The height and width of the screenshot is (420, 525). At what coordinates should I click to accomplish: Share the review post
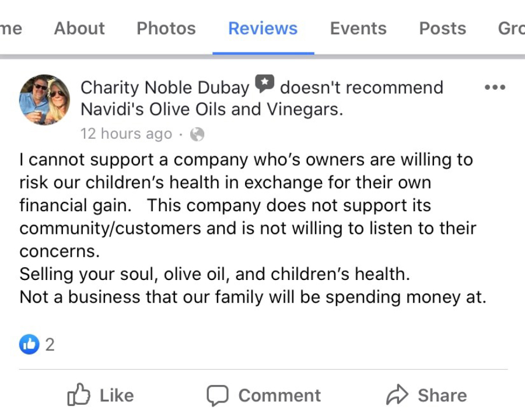pos(426,395)
